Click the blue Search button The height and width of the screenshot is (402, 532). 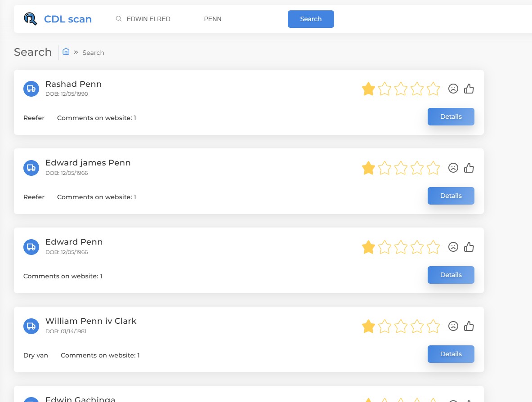click(x=311, y=19)
